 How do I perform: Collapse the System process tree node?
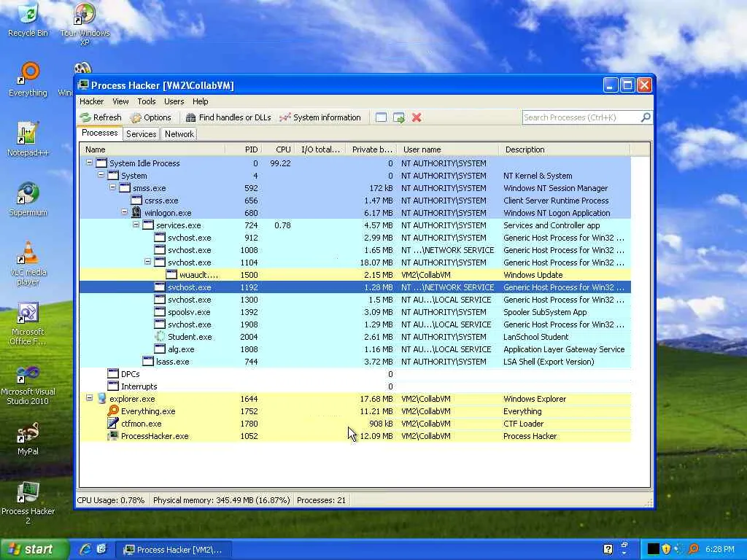101,175
